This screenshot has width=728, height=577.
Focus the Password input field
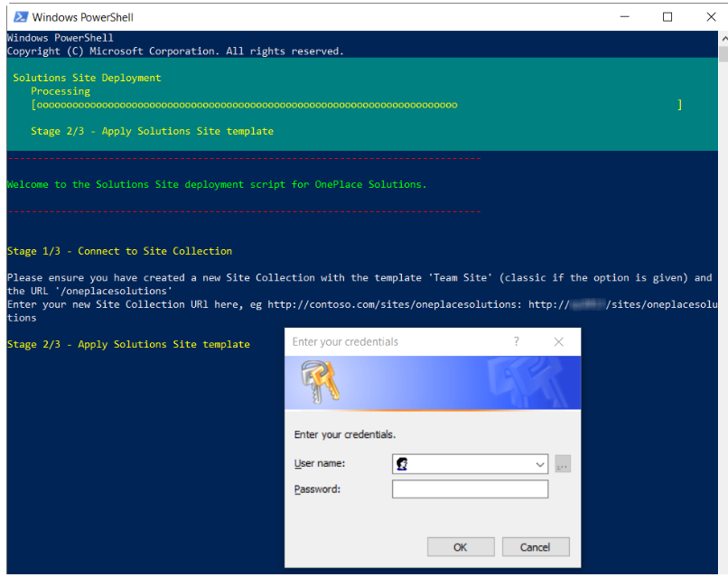pyautogui.click(x=470, y=489)
